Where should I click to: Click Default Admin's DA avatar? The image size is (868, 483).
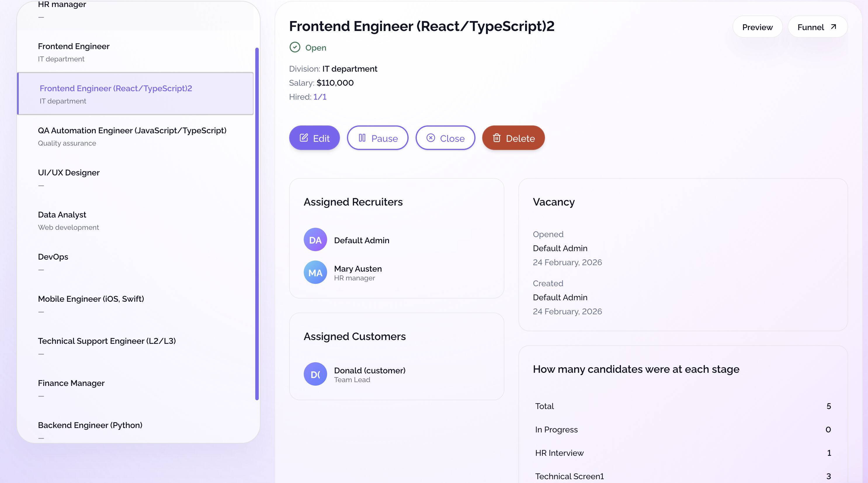(x=315, y=240)
